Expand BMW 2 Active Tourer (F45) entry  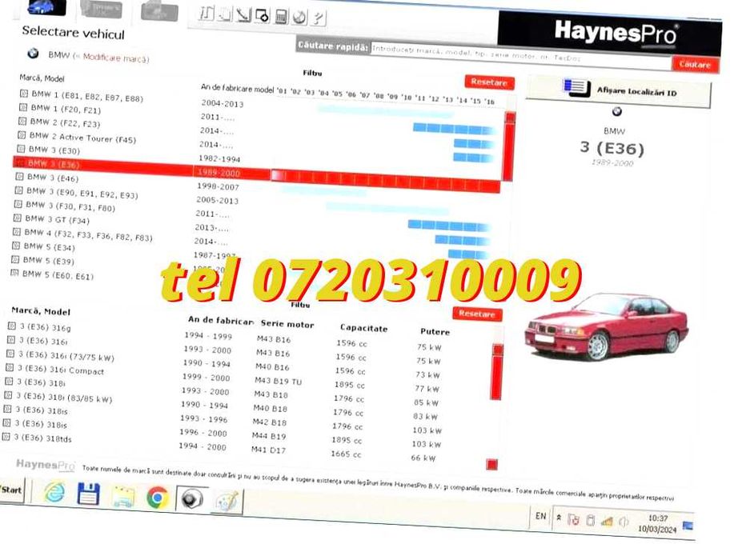(x=21, y=135)
